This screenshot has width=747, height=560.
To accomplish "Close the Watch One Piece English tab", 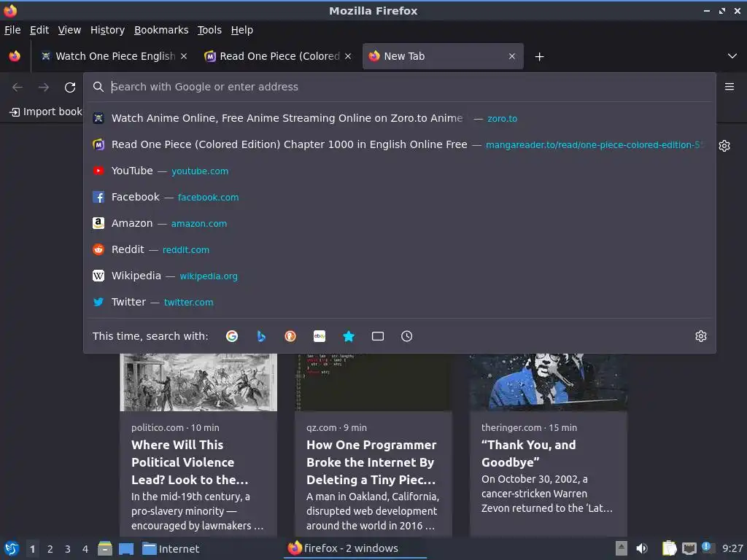I will pos(184,56).
